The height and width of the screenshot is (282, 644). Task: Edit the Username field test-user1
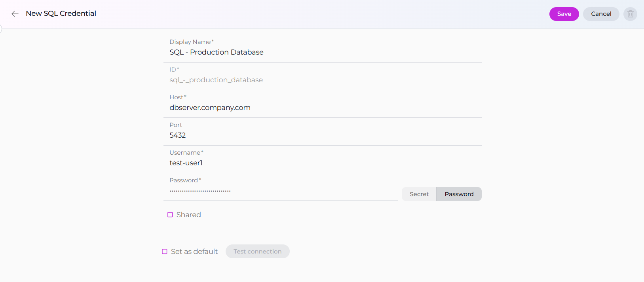tap(322, 163)
